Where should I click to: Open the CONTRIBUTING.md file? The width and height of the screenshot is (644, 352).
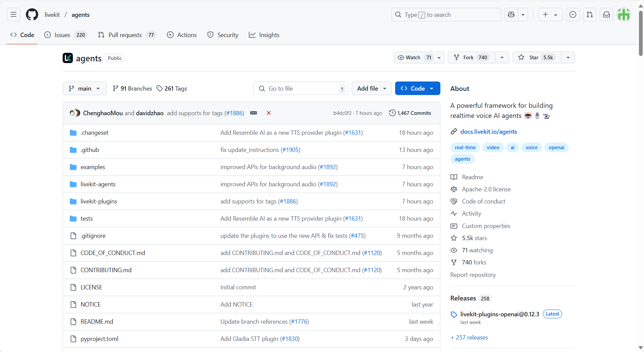coord(106,270)
